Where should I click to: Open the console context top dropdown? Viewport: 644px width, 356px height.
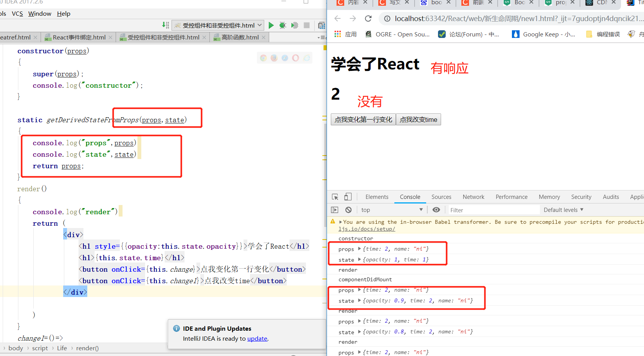pyautogui.click(x=392, y=210)
